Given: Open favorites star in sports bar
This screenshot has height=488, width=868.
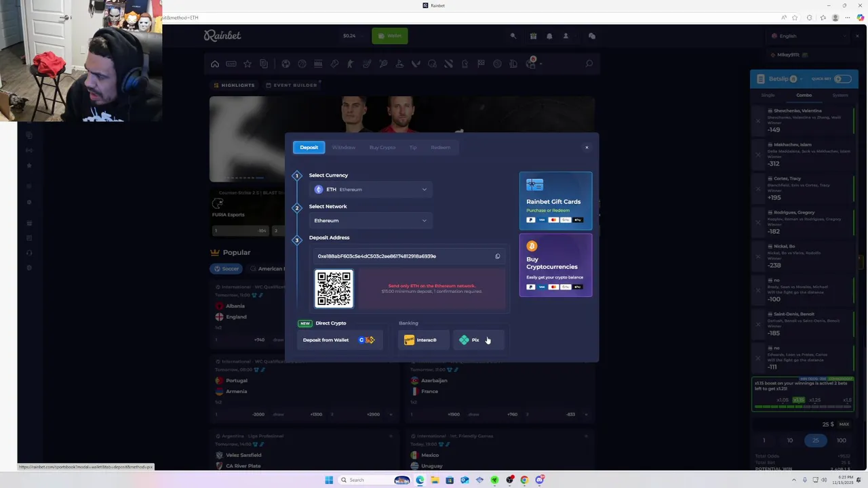Looking at the screenshot, I should click(x=248, y=64).
